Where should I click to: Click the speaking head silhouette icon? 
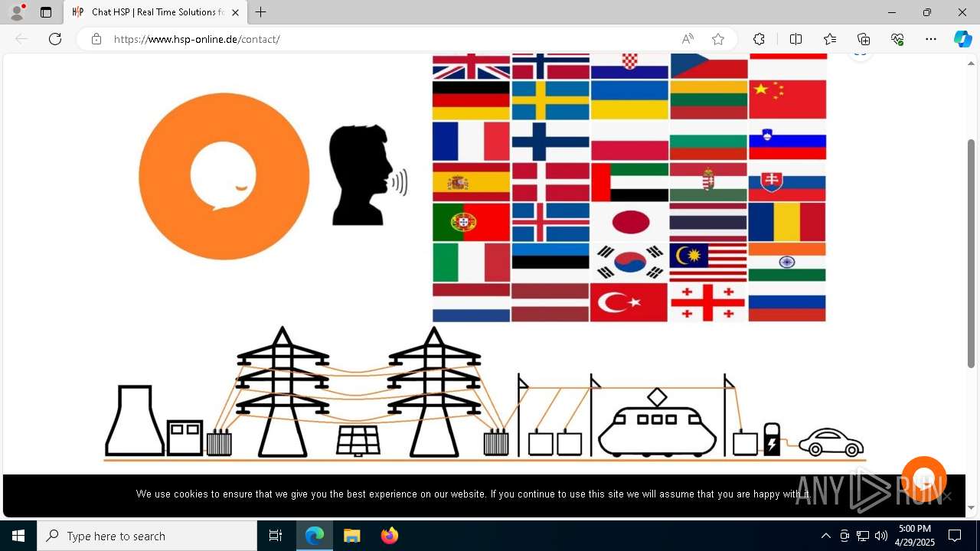click(x=367, y=175)
